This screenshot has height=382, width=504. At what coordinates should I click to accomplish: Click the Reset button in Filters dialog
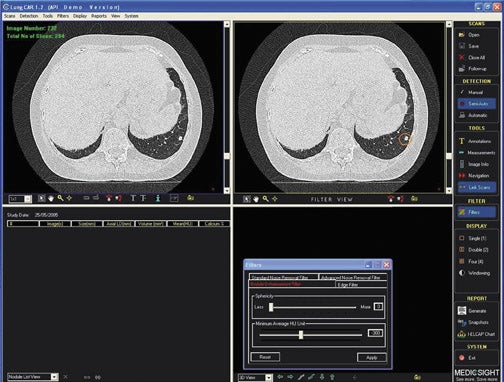(x=265, y=357)
